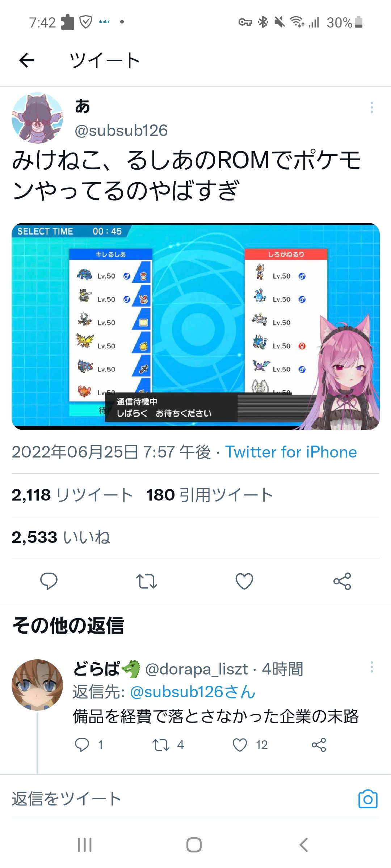Share the main tweet

click(342, 581)
